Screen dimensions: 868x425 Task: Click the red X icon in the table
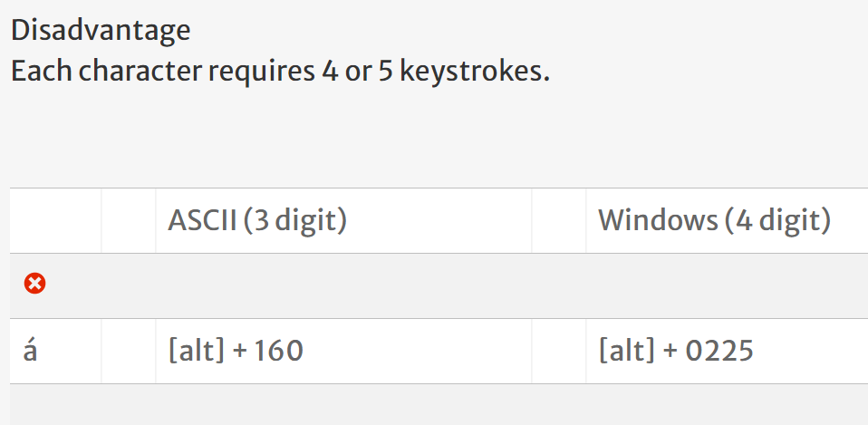[34, 285]
